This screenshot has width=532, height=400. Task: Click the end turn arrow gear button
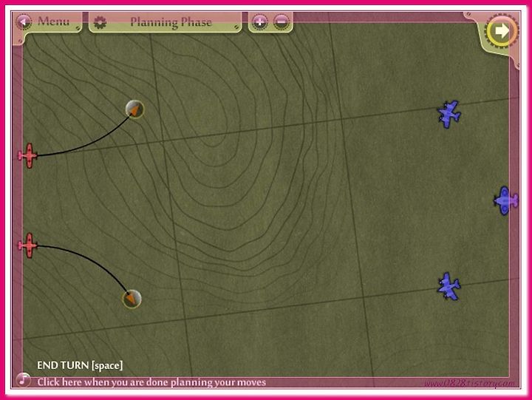point(502,31)
